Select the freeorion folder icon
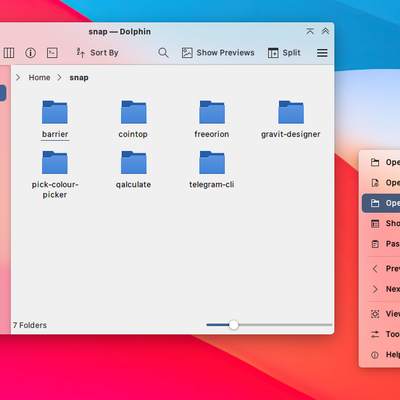 212,112
